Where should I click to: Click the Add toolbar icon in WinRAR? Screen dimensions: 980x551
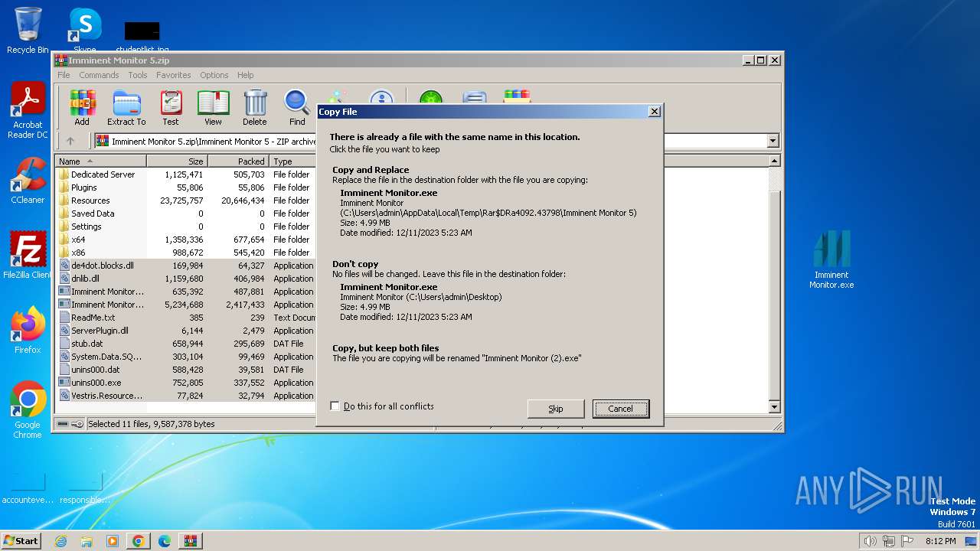tap(82, 107)
